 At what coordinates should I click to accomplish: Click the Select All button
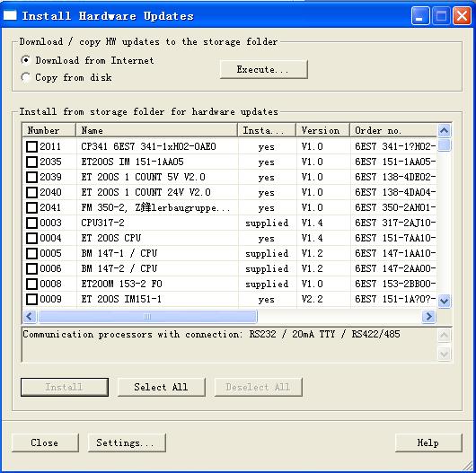coord(161,387)
